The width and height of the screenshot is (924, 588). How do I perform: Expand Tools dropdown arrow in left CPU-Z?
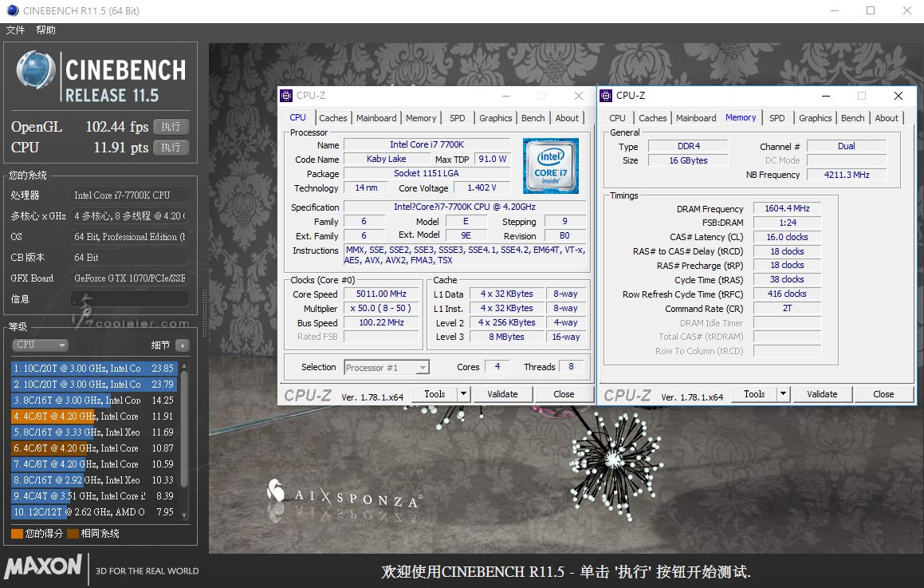(x=464, y=394)
